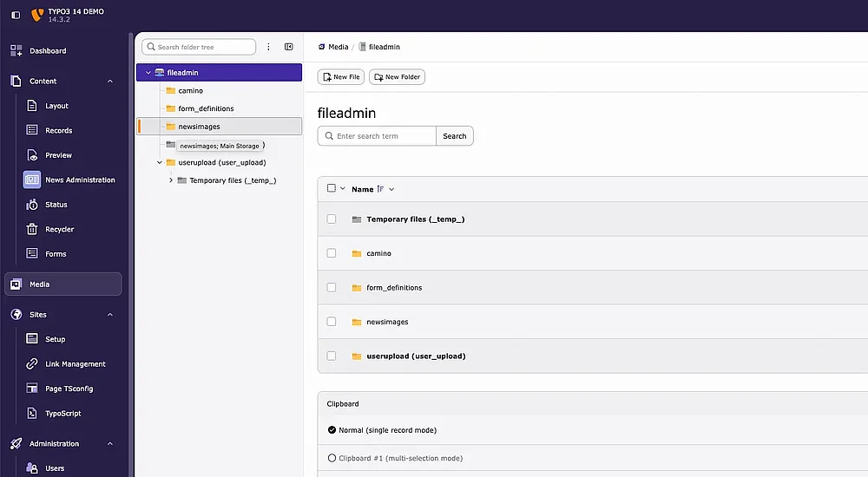
Task: Click the Forms module icon
Action: click(32, 253)
